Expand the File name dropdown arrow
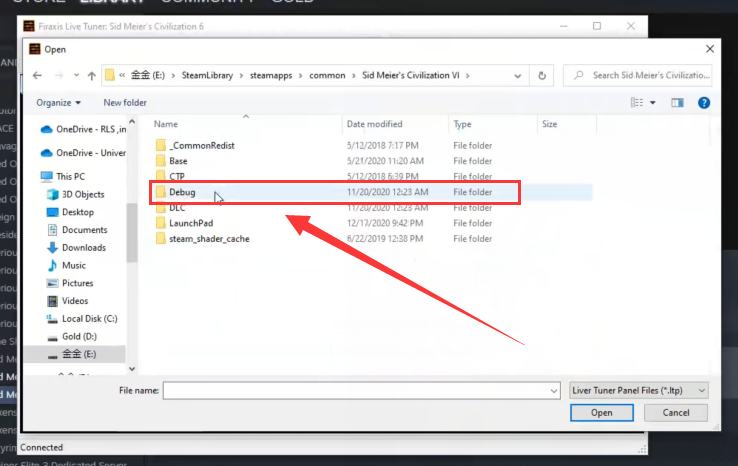 (x=554, y=390)
